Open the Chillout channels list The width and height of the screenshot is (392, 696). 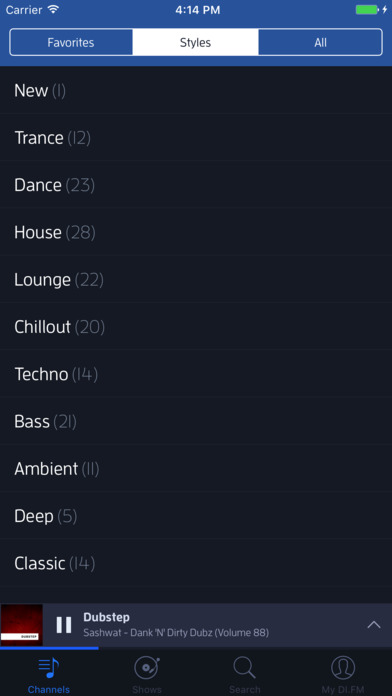(x=196, y=327)
